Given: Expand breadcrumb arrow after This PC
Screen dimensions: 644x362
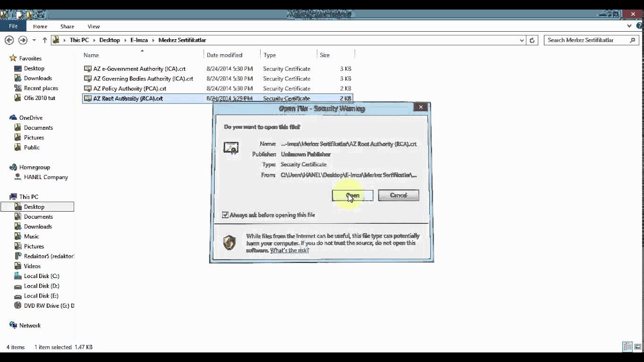Looking at the screenshot, I should click(94, 40).
